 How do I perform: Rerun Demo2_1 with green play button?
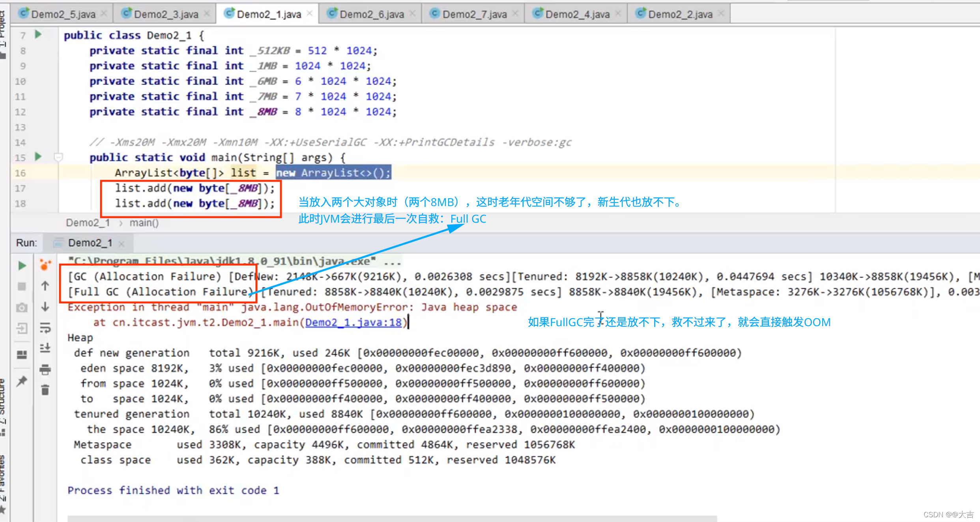tap(22, 266)
